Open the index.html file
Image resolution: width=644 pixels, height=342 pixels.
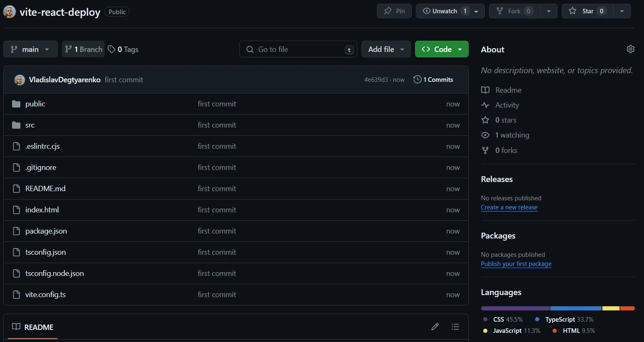pyautogui.click(x=42, y=210)
